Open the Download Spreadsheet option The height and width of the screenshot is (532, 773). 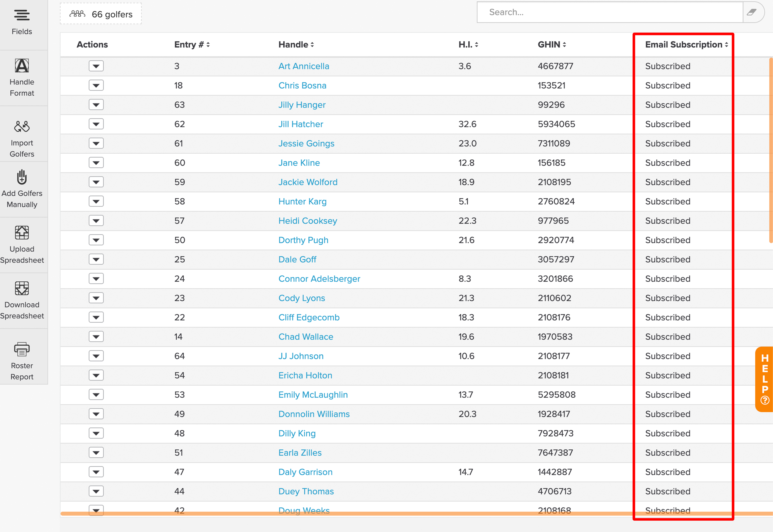pos(22,301)
